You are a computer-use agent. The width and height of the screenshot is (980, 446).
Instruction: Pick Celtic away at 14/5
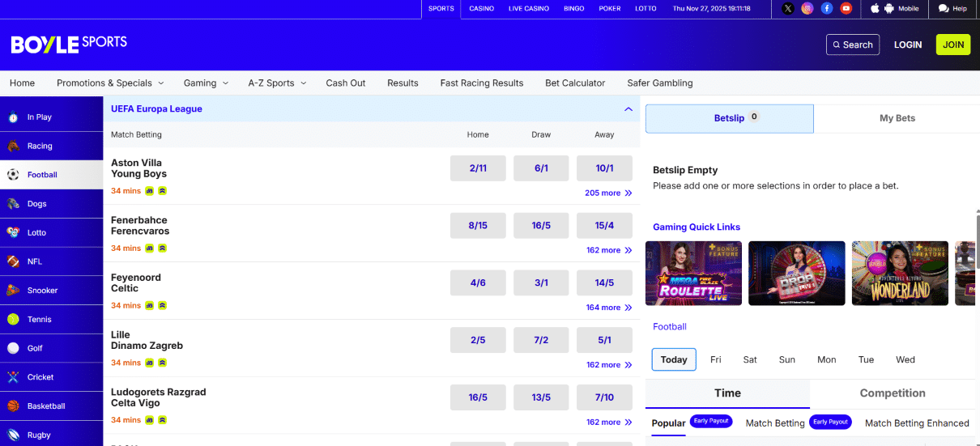click(x=604, y=283)
